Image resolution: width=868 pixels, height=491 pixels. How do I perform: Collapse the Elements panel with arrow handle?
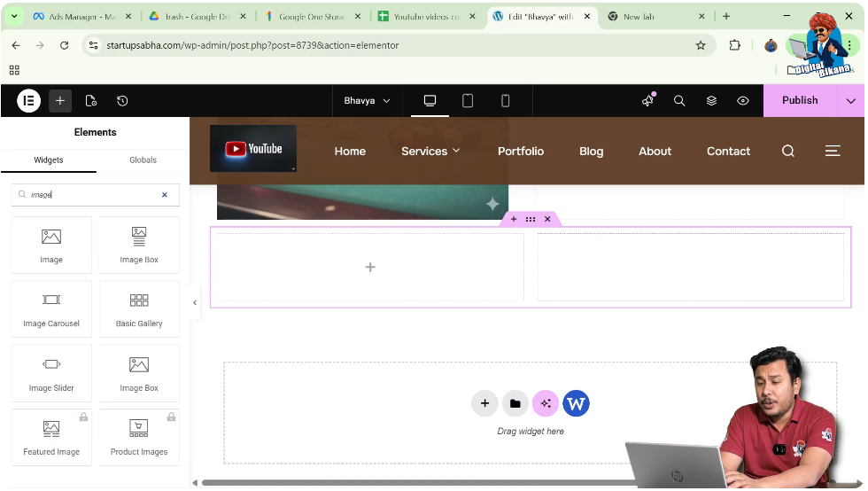pos(194,303)
